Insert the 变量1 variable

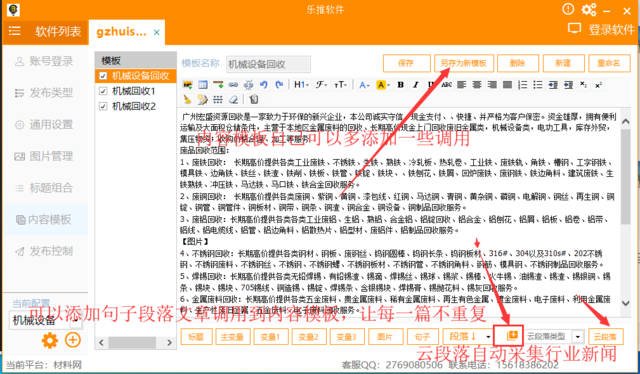(270, 336)
